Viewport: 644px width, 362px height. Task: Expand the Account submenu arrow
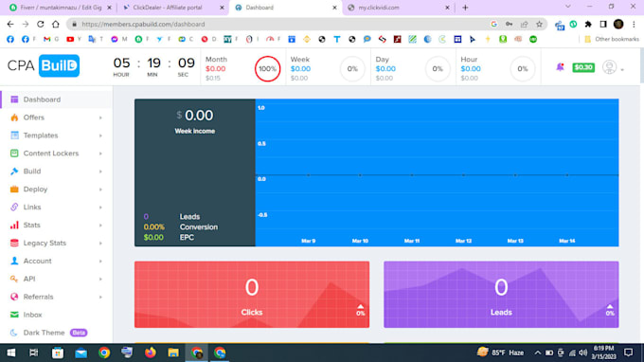point(100,261)
